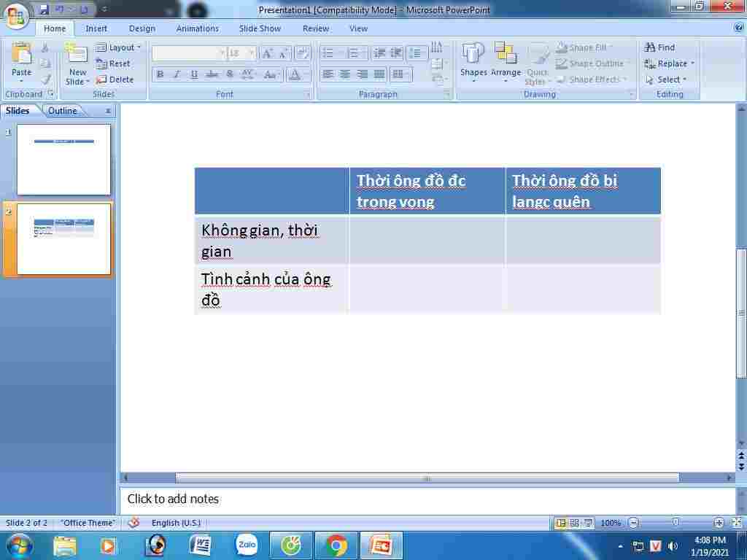Open Zalo from the taskbar
Screen dimensions: 747x560
pos(247,545)
